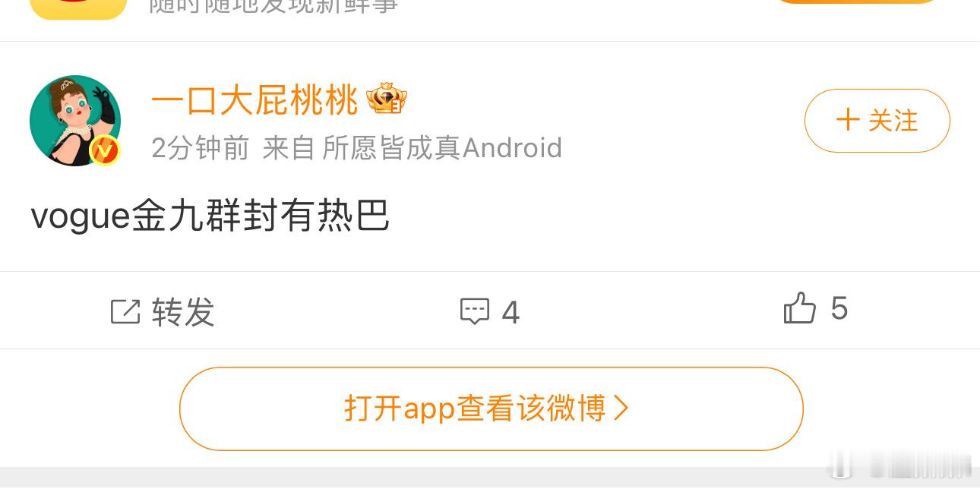
Task: Click the orange V verified badge
Action: [105, 150]
